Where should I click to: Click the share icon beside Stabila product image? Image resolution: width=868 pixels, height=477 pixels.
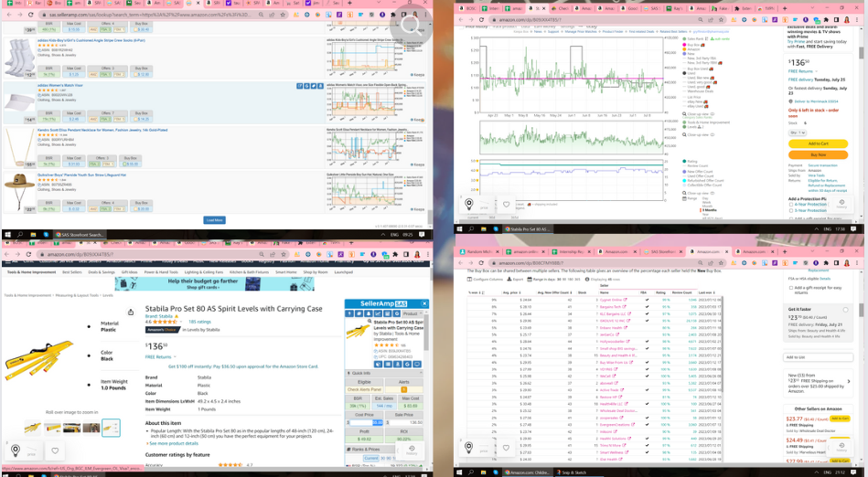coord(131,313)
